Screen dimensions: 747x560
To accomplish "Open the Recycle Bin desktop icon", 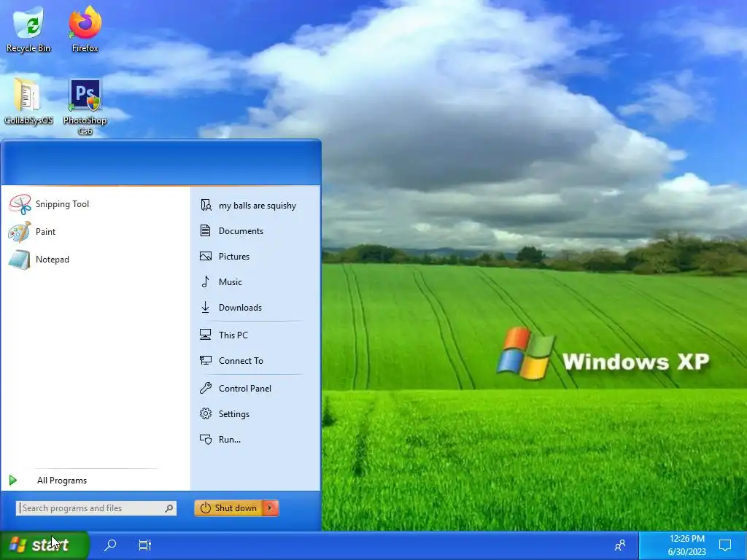I will [28, 28].
